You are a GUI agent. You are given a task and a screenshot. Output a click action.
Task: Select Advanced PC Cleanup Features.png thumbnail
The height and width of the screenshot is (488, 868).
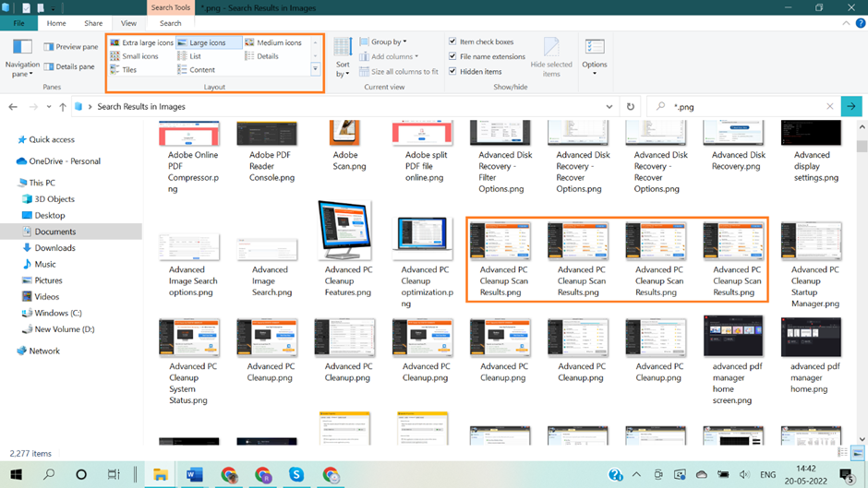[x=344, y=231]
